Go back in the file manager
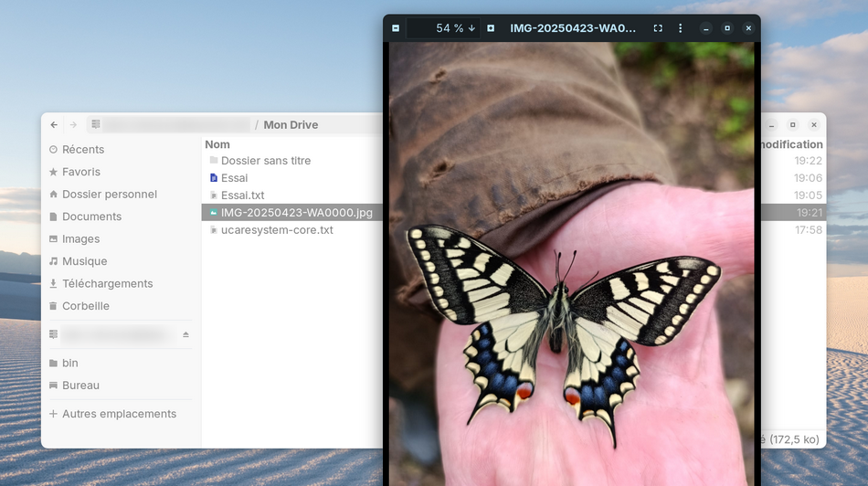The width and height of the screenshot is (868, 486). tap(54, 125)
